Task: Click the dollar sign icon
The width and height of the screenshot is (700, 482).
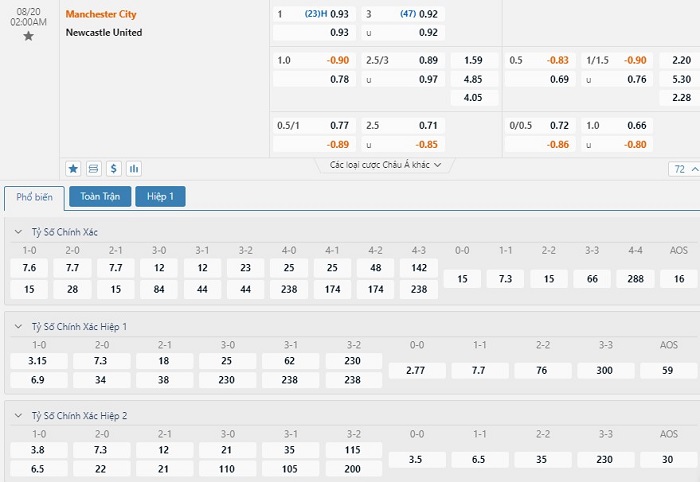Action: [114, 169]
